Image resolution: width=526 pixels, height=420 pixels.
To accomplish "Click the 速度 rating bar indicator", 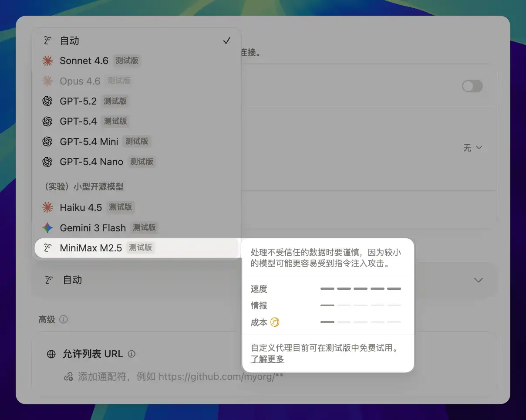I will tap(361, 289).
